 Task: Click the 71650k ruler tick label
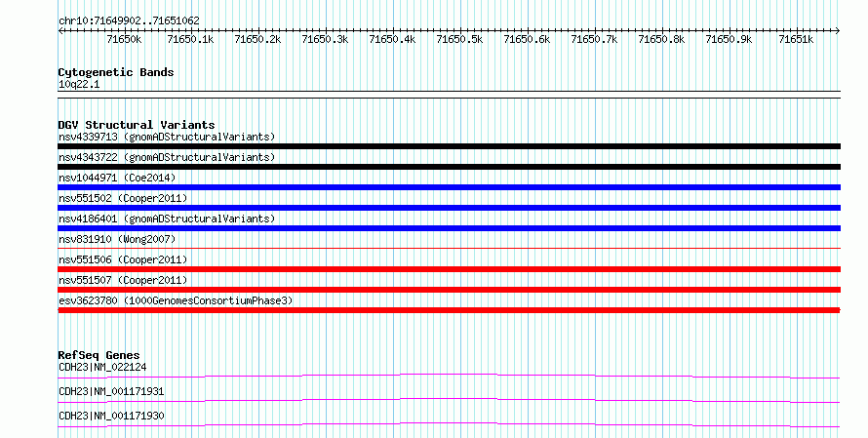[x=124, y=39]
